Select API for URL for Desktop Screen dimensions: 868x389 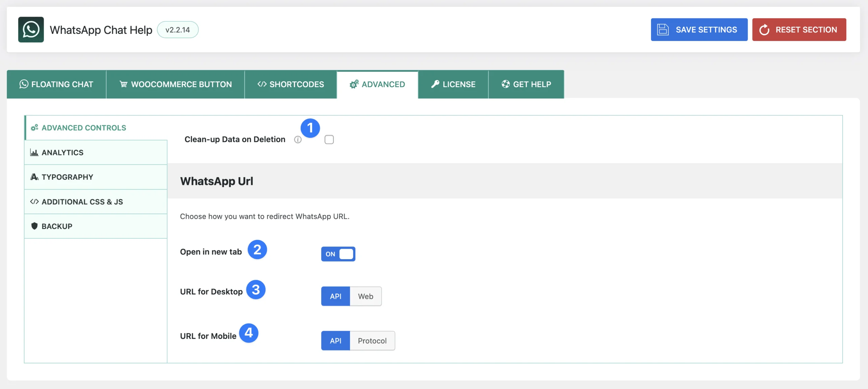(336, 296)
